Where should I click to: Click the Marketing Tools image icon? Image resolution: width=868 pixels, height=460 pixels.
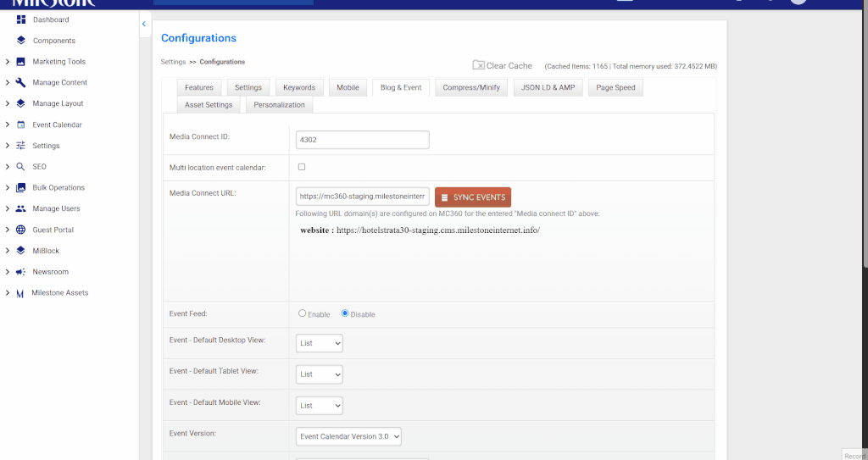[x=20, y=62]
